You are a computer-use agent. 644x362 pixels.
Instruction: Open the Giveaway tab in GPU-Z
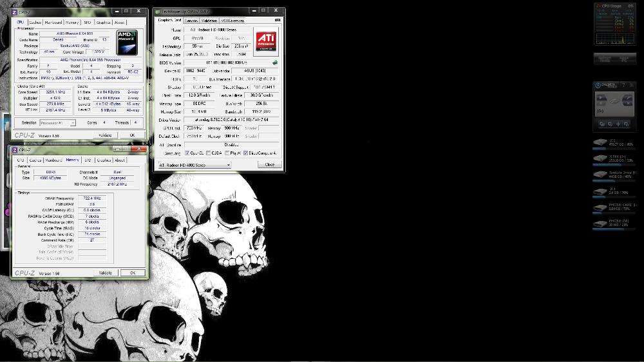point(232,21)
